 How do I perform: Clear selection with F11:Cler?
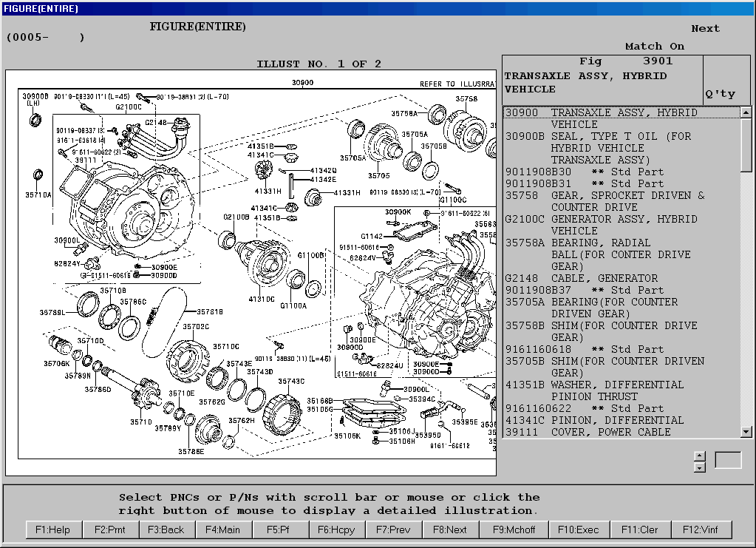click(x=639, y=530)
